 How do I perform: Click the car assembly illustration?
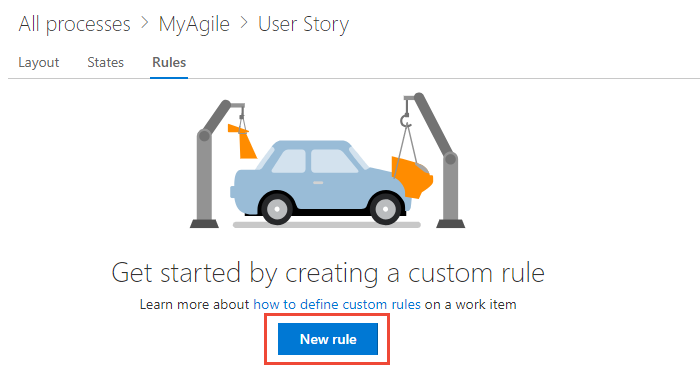(x=327, y=161)
